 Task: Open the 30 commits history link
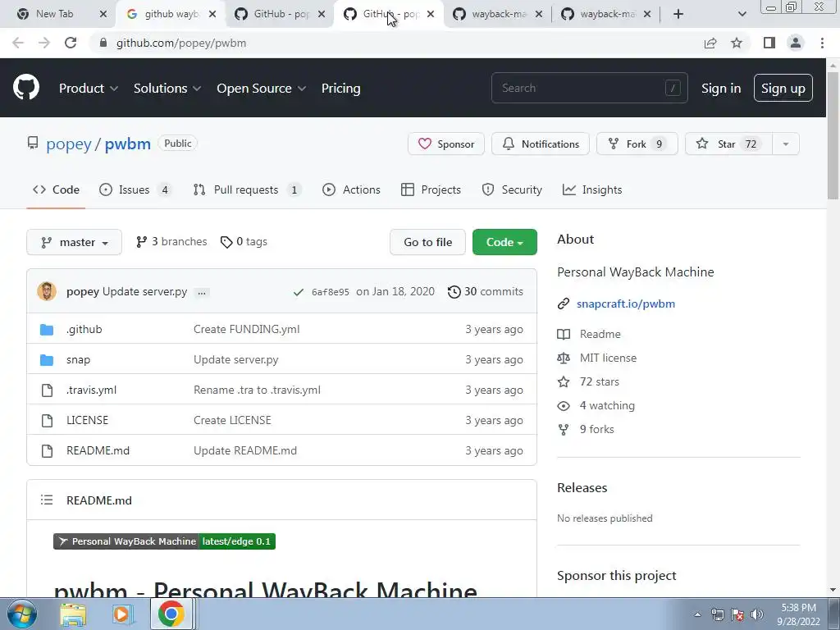(486, 292)
